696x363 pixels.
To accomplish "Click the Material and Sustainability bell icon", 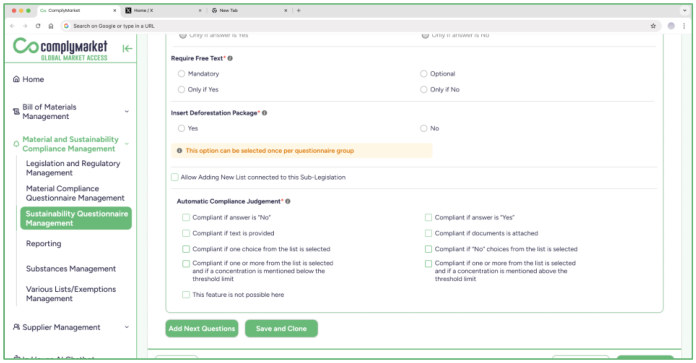I will 16,144.
